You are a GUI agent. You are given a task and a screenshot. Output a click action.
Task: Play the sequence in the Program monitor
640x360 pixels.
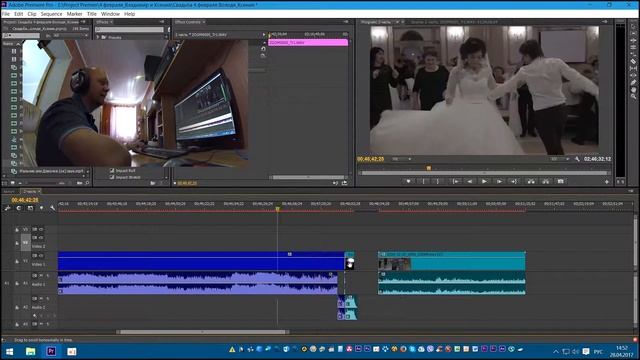click(x=484, y=181)
